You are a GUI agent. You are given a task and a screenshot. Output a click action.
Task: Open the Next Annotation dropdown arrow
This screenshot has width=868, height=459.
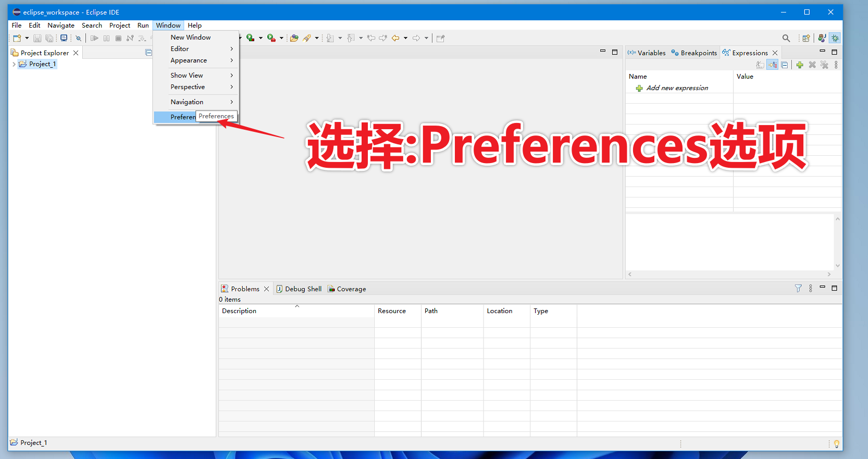tap(340, 38)
